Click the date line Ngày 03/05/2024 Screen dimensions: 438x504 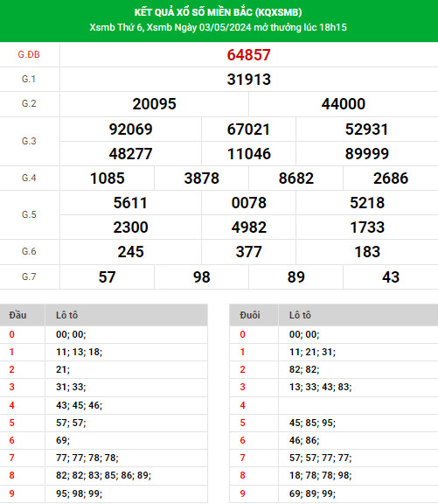pos(212,27)
